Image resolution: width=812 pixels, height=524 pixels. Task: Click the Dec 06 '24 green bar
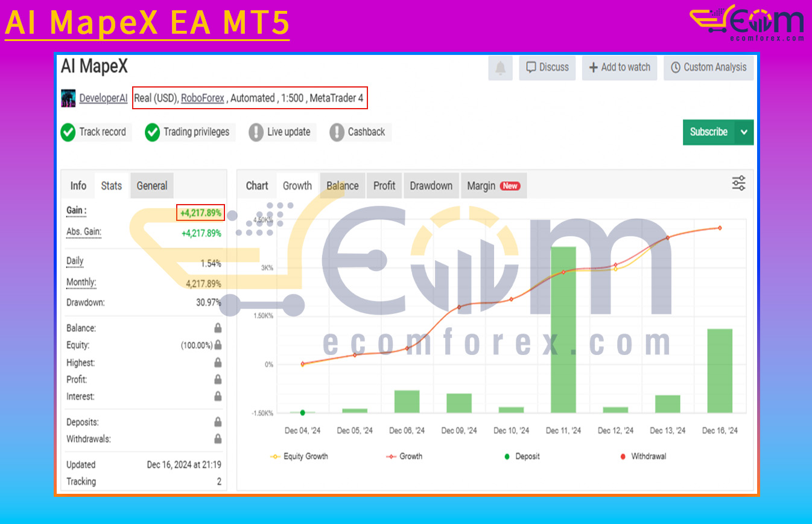point(407,401)
